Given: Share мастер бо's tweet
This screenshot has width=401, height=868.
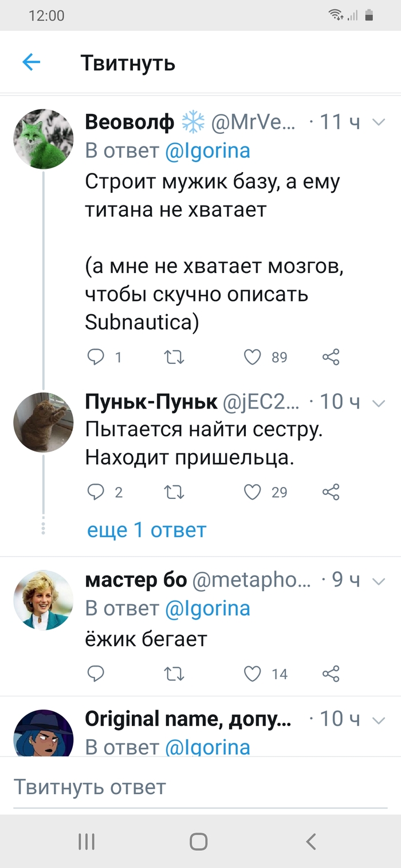Looking at the screenshot, I should (x=331, y=674).
